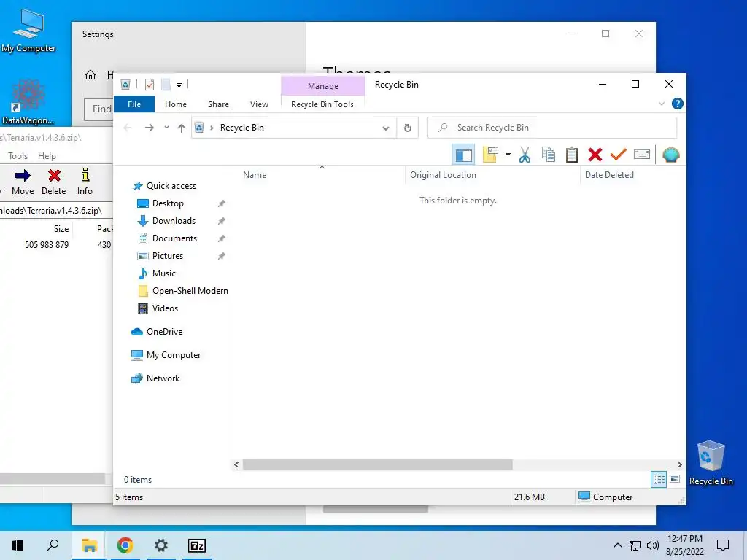Open folder options from toolbar folder icon
The width and height of the screenshot is (747, 560).
(x=491, y=155)
